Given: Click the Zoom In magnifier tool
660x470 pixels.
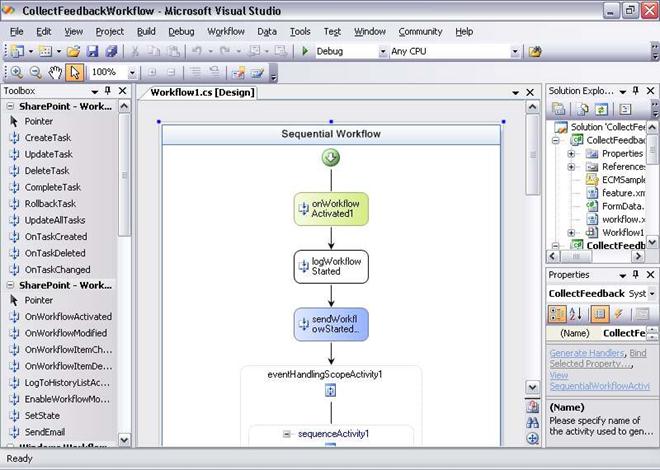Looking at the screenshot, I should tap(14, 72).
